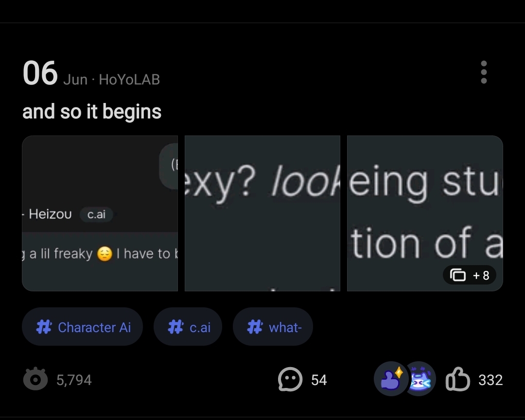
Task: Select the Character Ai hashtag chip
Action: click(82, 327)
